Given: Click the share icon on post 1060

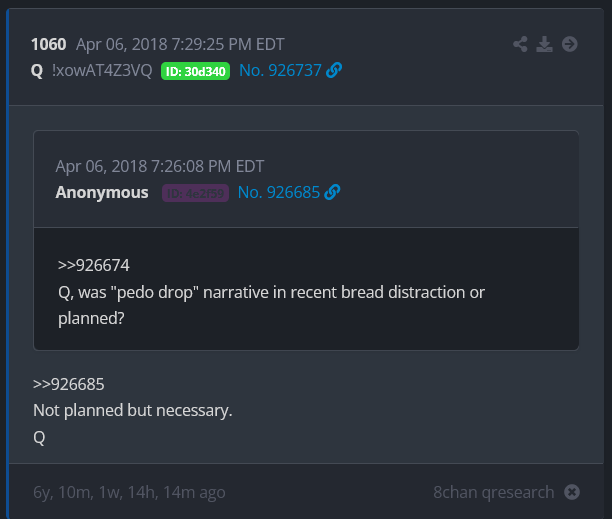Looking at the screenshot, I should (520, 44).
